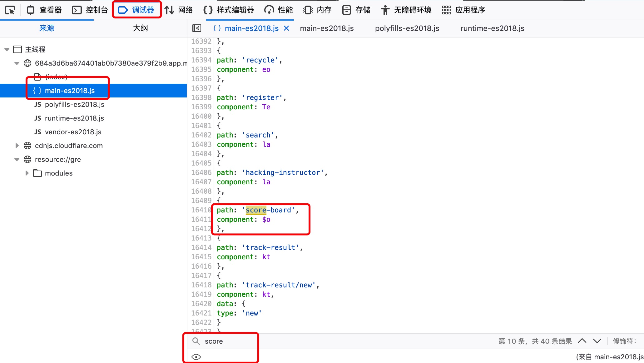Jump to previous search result with up arrow
The height and width of the screenshot is (363, 644).
click(x=582, y=341)
